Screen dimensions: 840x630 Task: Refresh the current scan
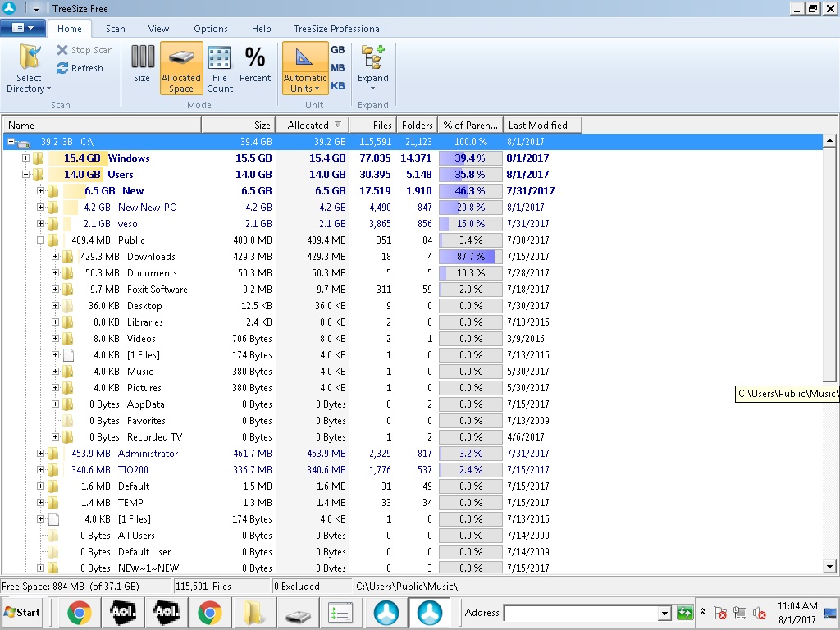80,68
